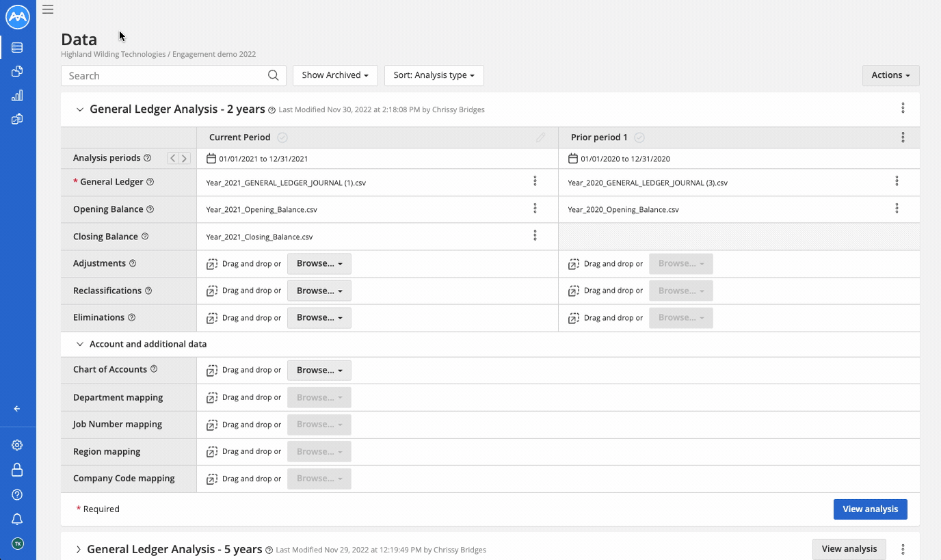Open the puzzle piece sidebar icon
Viewport: 941px width, 560px height.
[17, 71]
